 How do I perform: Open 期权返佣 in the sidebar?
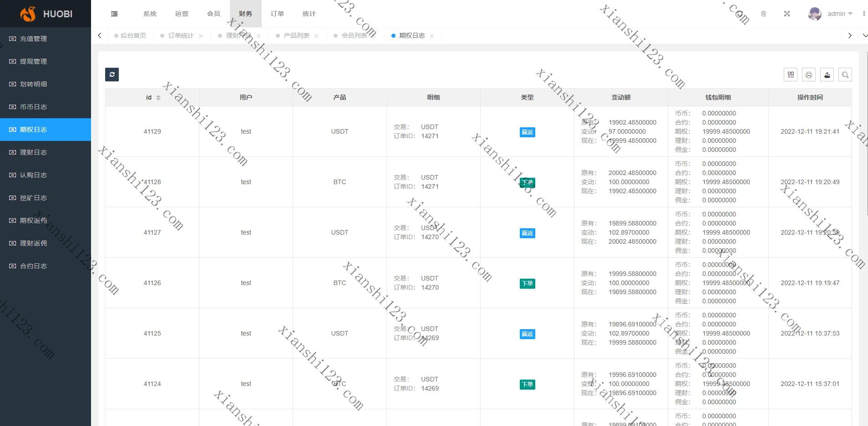point(46,221)
